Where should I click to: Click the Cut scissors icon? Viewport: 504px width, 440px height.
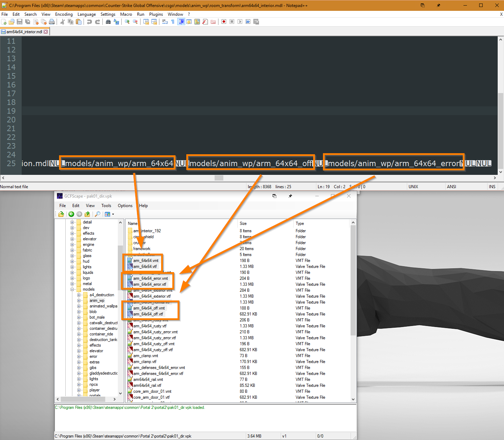[63, 22]
